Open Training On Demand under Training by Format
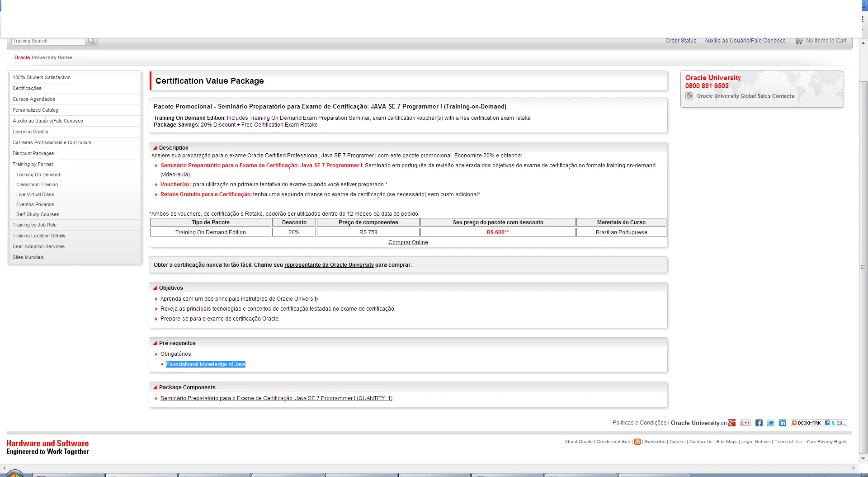 click(x=38, y=175)
